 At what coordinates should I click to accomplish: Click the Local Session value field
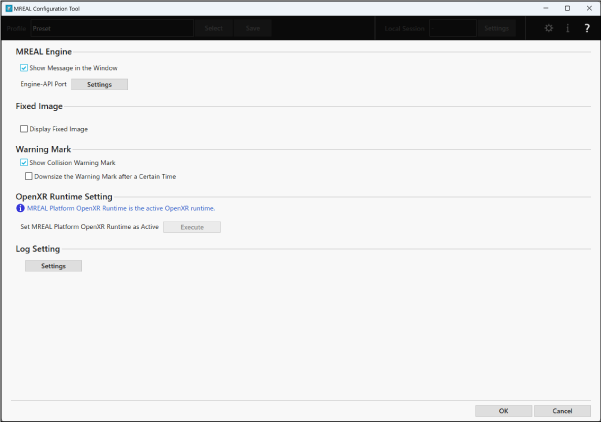(453, 28)
